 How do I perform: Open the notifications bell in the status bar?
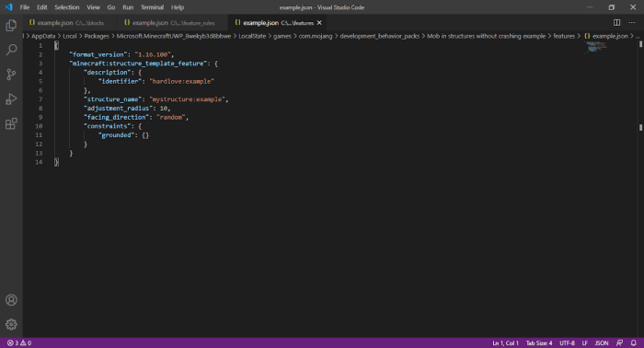coord(634,342)
